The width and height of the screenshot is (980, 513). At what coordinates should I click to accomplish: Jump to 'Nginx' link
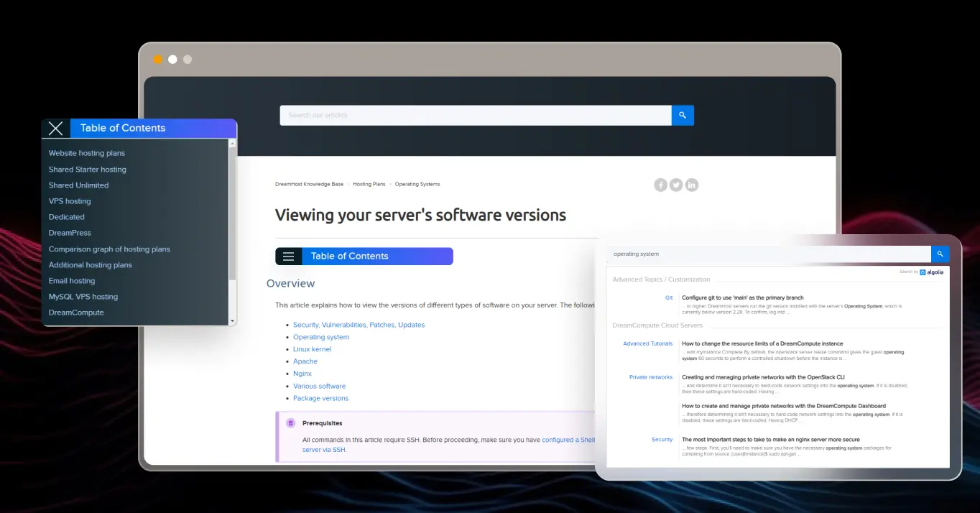point(302,374)
